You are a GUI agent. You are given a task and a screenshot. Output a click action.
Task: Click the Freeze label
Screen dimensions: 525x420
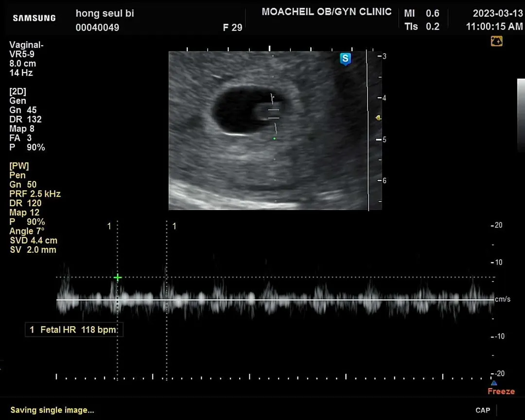(501, 391)
